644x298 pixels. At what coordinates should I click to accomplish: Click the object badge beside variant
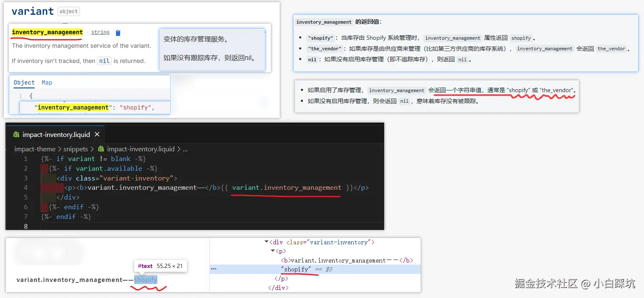click(x=69, y=11)
